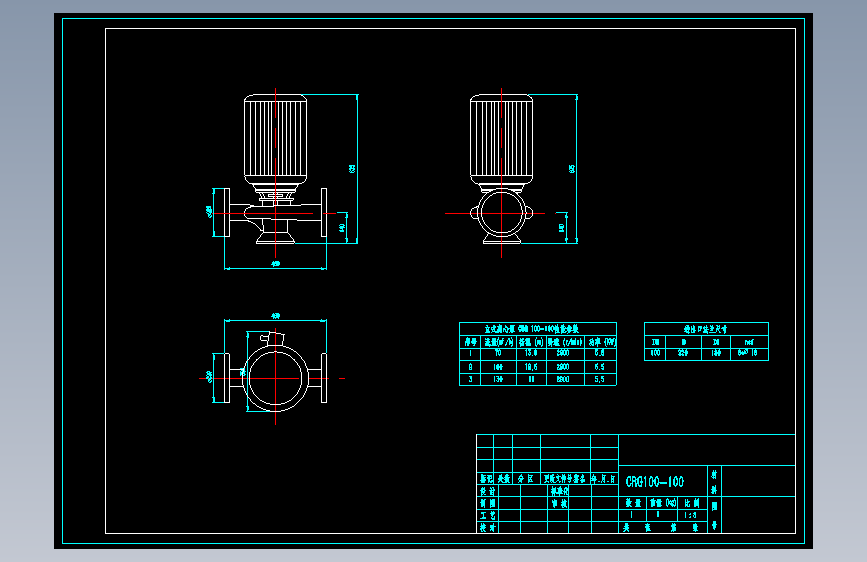Select the 440 height dimension in front view

click(x=342, y=227)
